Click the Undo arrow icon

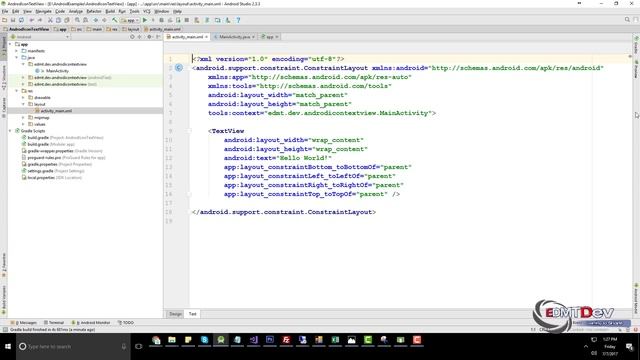32,20
